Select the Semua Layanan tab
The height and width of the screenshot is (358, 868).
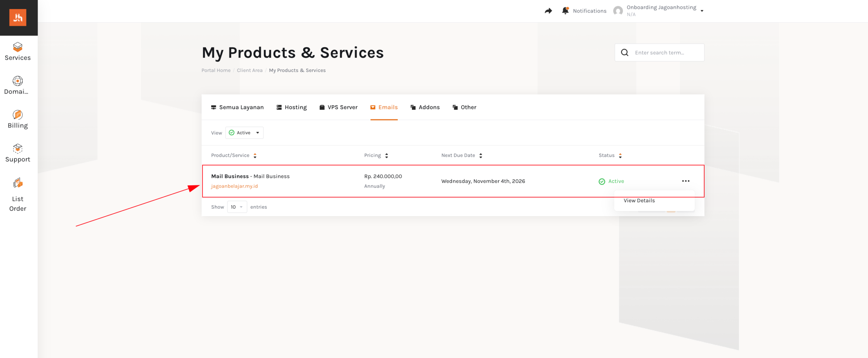(x=237, y=107)
